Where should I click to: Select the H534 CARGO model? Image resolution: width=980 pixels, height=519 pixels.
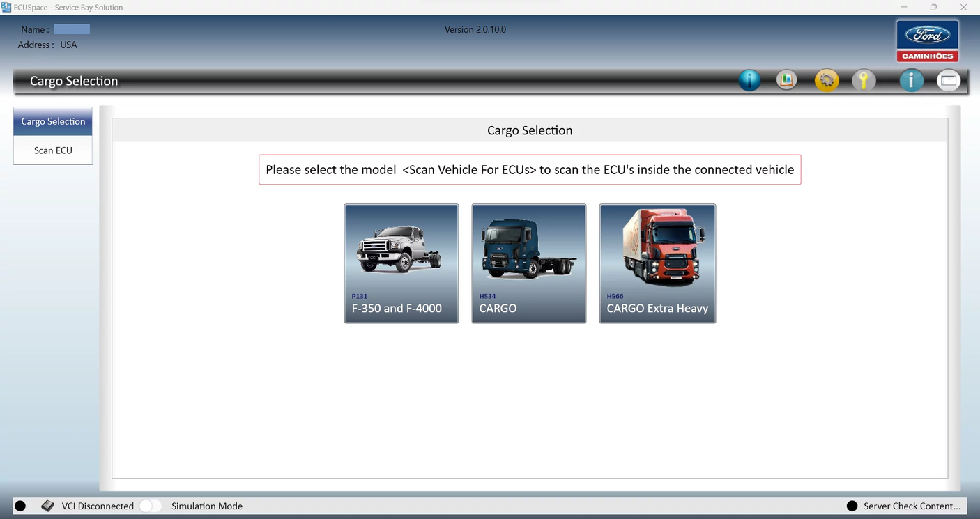[528, 263]
